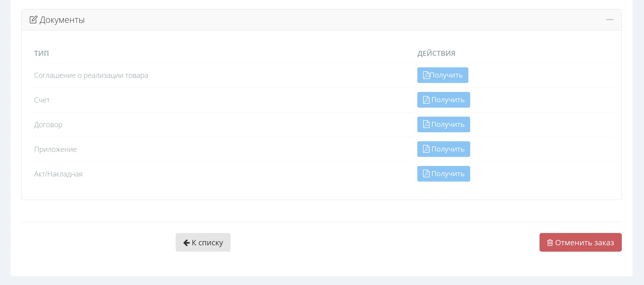Hit the PDF icon in Приложение row

(426, 149)
